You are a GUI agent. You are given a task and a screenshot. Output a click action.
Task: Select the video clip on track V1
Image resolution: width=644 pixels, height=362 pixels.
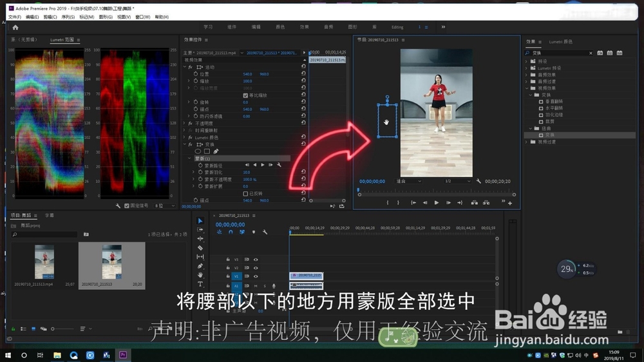(x=307, y=276)
